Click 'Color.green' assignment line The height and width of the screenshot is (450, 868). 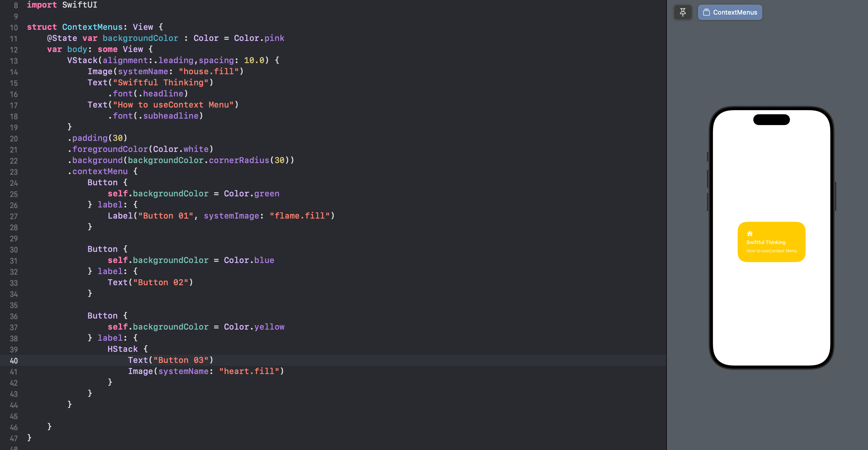pyautogui.click(x=193, y=194)
